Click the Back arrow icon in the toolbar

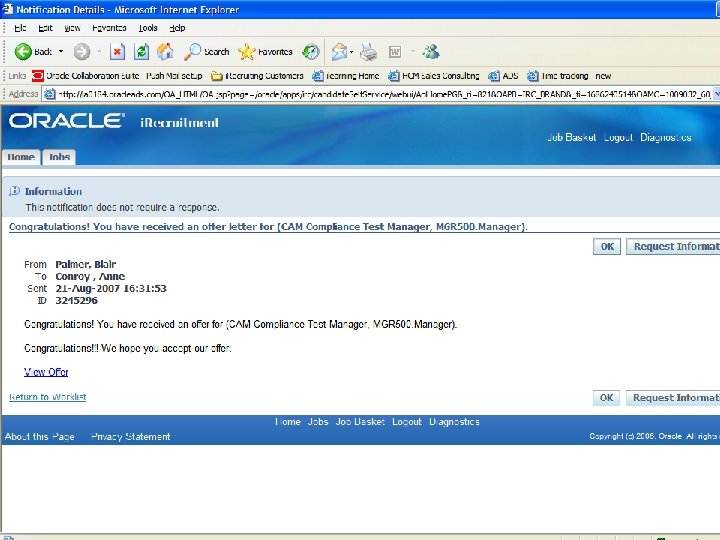[22, 51]
